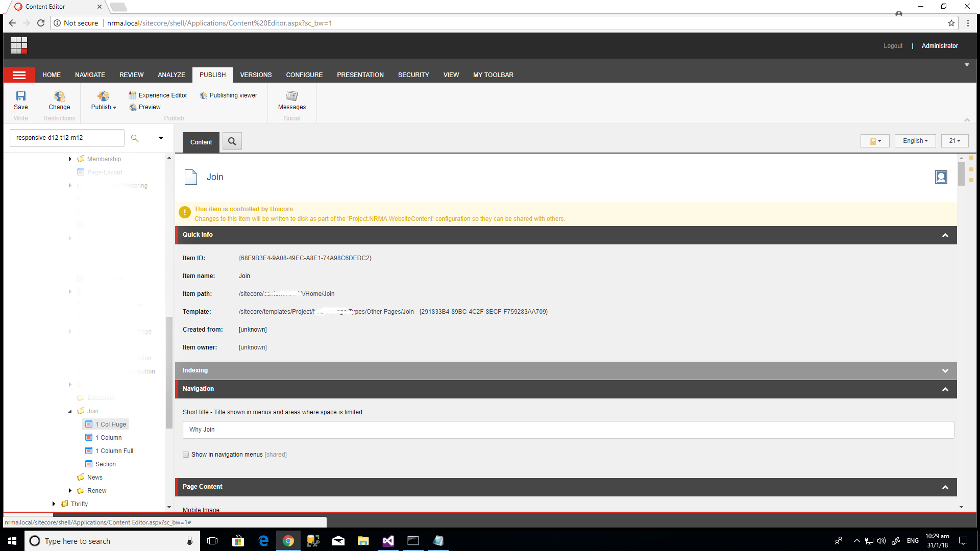Click the English language dropdown
The image size is (980, 551).
pyautogui.click(x=913, y=141)
